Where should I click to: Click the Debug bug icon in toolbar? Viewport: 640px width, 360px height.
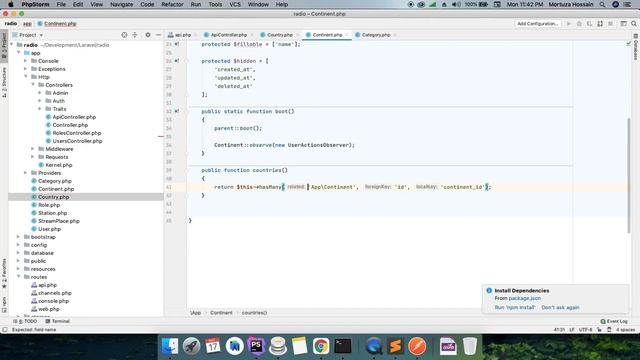click(579, 24)
